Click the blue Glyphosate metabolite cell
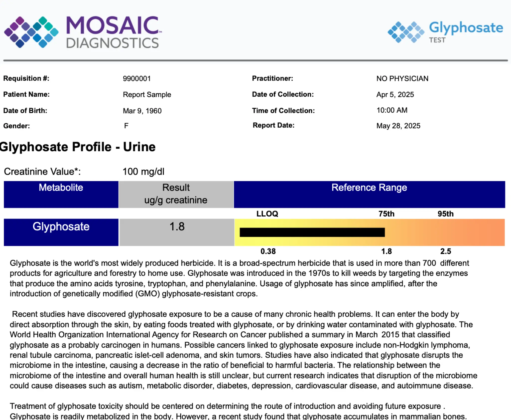 (x=61, y=232)
